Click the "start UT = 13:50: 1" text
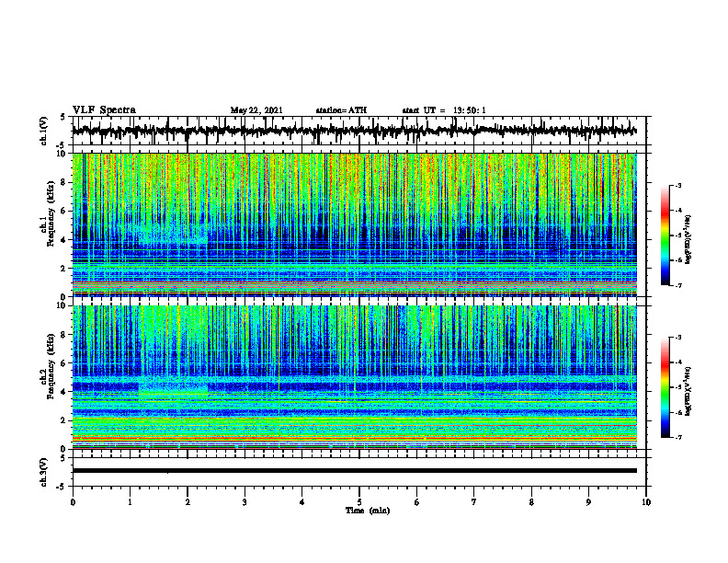 pyautogui.click(x=444, y=110)
